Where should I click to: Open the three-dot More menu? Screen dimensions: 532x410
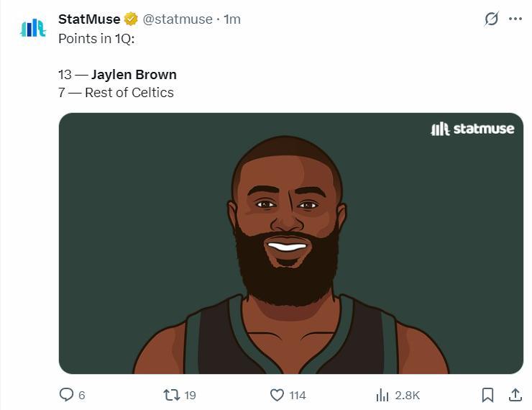tap(515, 19)
